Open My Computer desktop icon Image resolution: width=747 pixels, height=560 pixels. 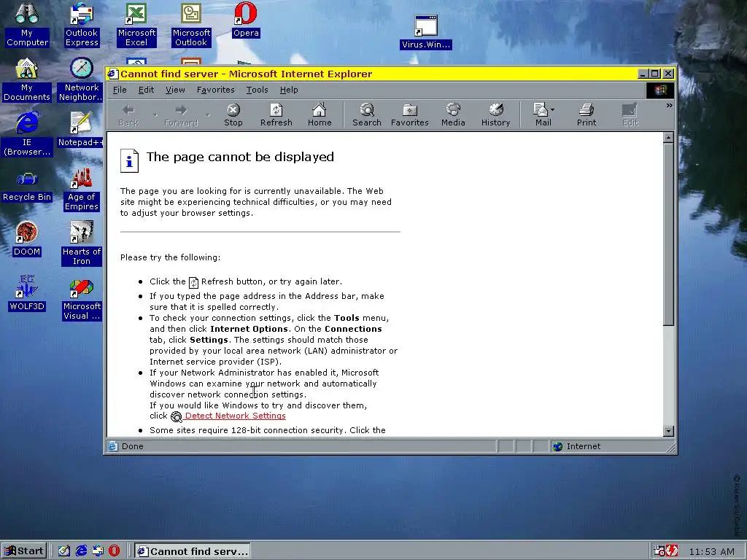27,25
